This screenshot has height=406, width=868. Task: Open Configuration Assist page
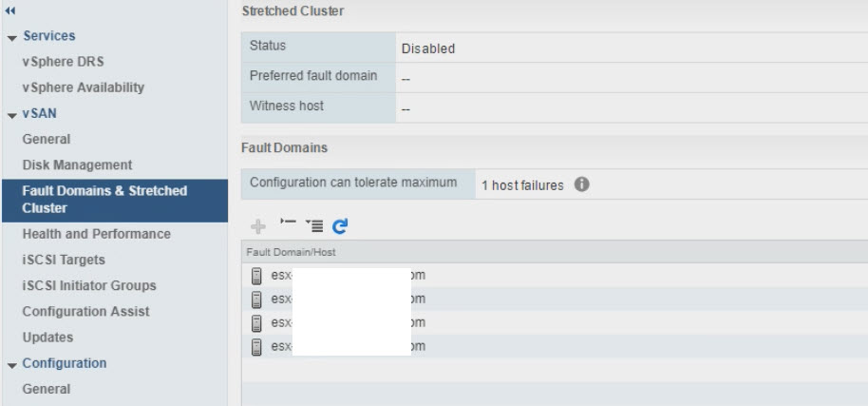point(86,311)
